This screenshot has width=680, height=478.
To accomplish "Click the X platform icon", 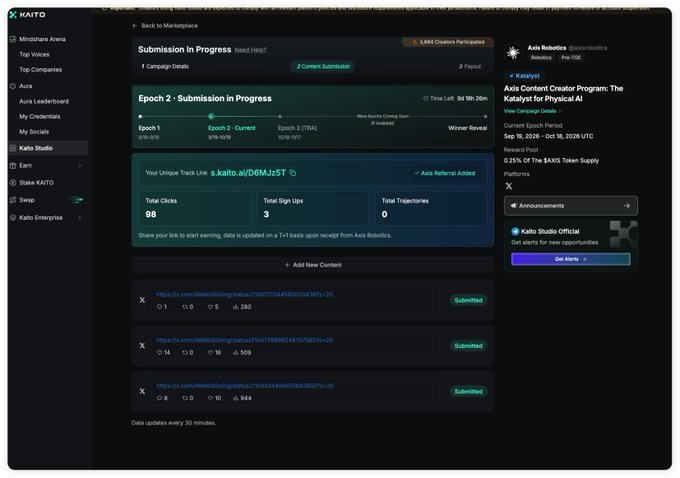I will [x=509, y=186].
